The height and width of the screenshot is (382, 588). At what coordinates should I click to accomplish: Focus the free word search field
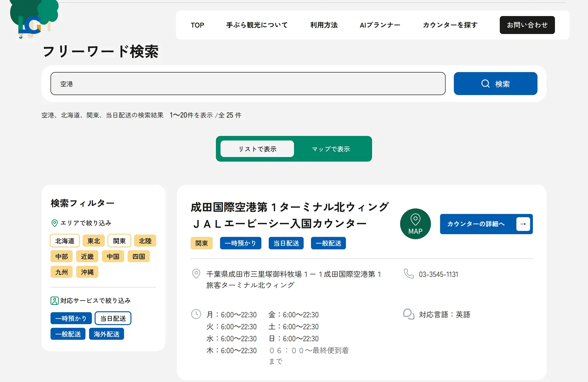click(248, 84)
